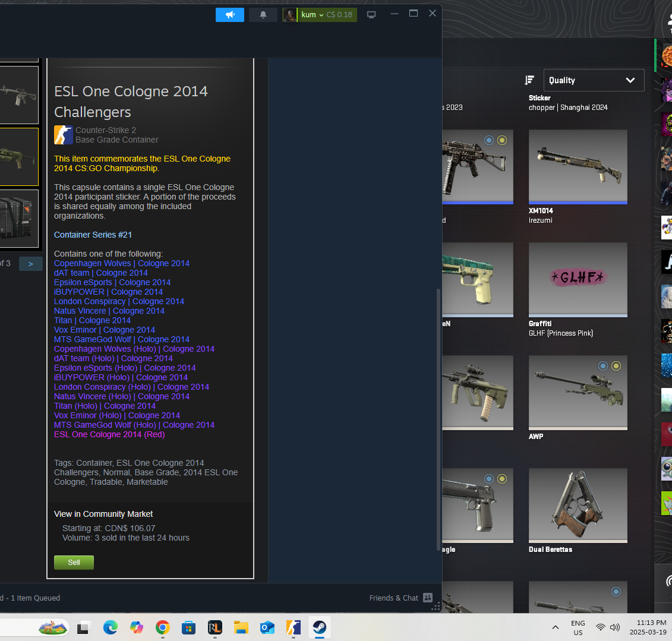Open Steam notifications bell

[263, 15]
